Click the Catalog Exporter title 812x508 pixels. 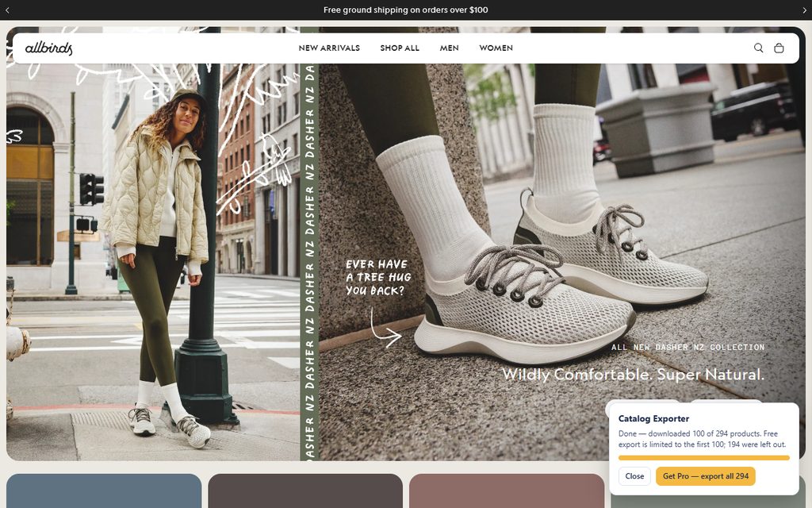653,418
